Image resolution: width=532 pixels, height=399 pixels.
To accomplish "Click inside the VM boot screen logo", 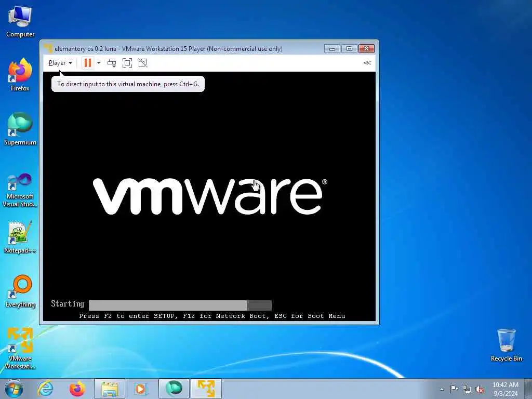I will 210,196.
